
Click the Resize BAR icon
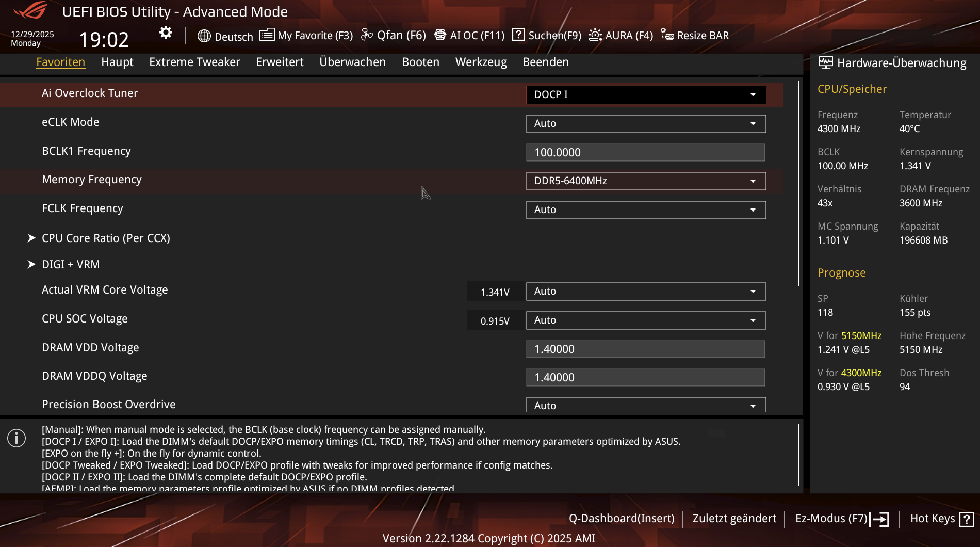(x=667, y=35)
